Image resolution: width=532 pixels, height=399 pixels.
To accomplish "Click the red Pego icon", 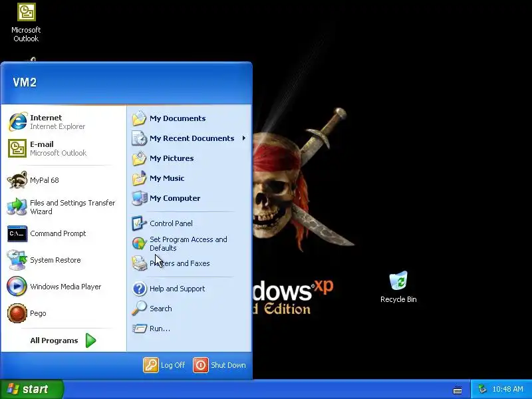I will (x=17, y=313).
